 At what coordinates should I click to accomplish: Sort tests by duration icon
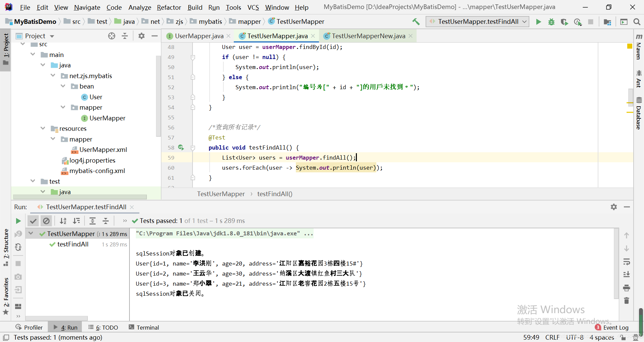(76, 221)
